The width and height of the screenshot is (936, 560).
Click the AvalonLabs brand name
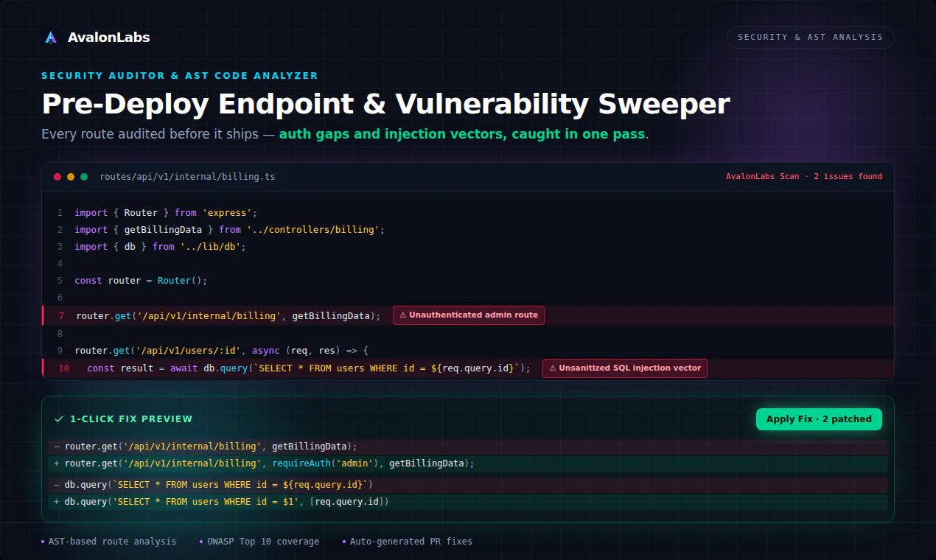[x=108, y=38]
